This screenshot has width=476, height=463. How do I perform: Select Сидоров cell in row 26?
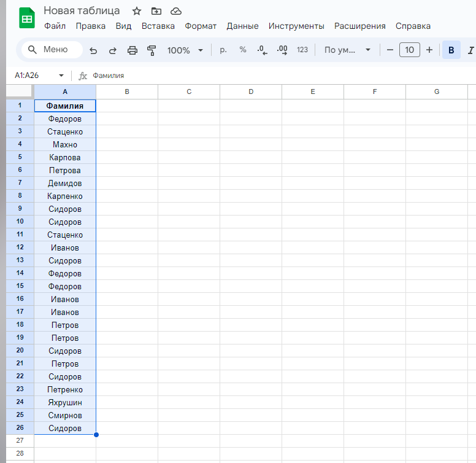pyautogui.click(x=65, y=428)
